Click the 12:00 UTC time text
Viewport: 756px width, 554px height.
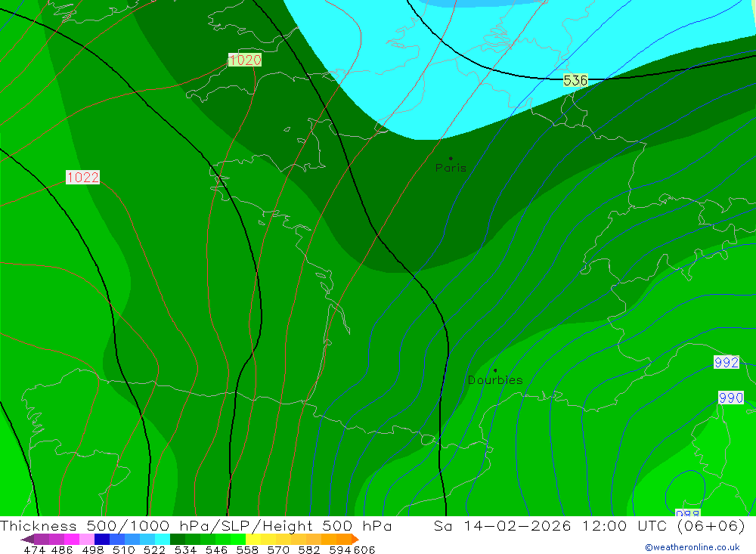pyautogui.click(x=626, y=525)
